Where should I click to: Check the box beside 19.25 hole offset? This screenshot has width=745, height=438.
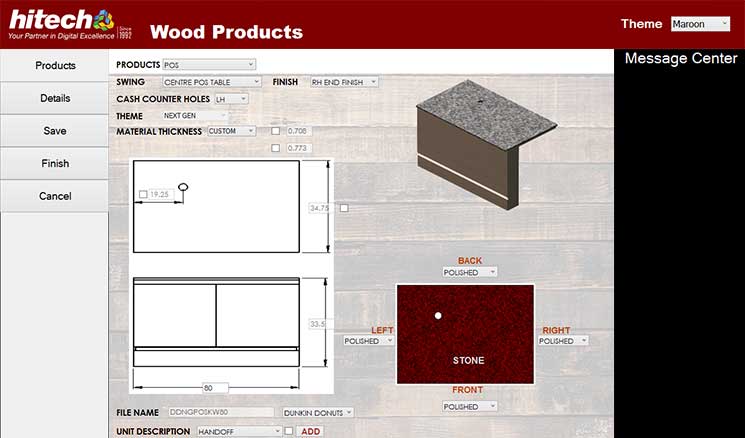click(x=144, y=194)
